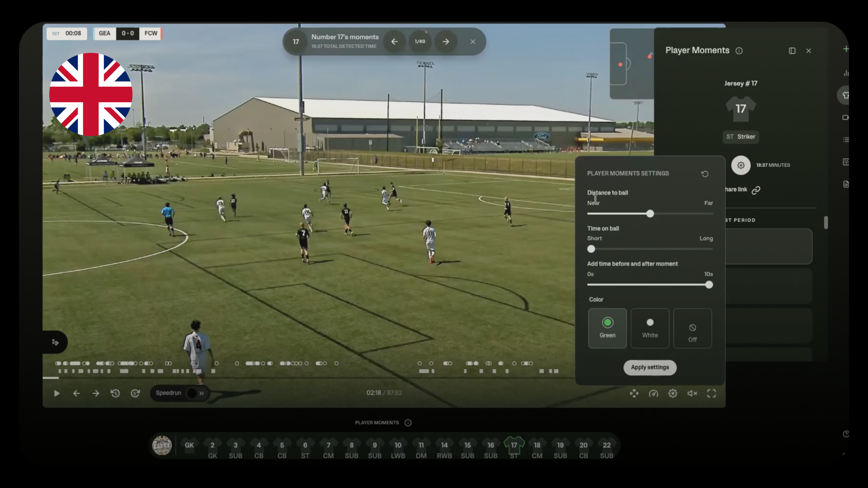The height and width of the screenshot is (488, 868).
Task: Toggle fullscreen video mode
Action: [x=712, y=394]
